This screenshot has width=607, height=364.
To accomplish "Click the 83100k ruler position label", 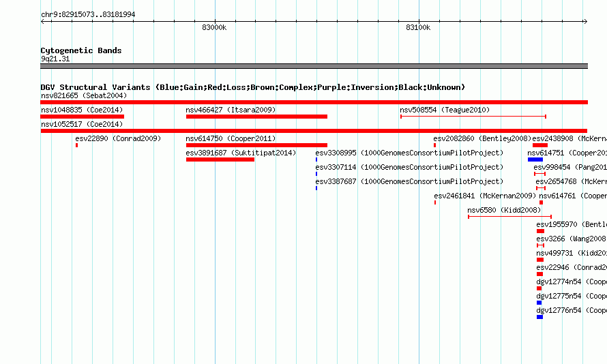I will 418,27.
